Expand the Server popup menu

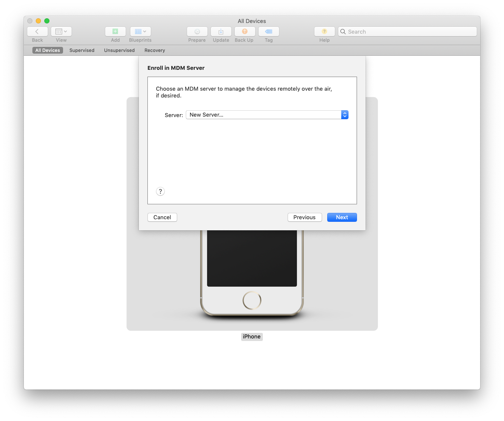[x=267, y=115]
